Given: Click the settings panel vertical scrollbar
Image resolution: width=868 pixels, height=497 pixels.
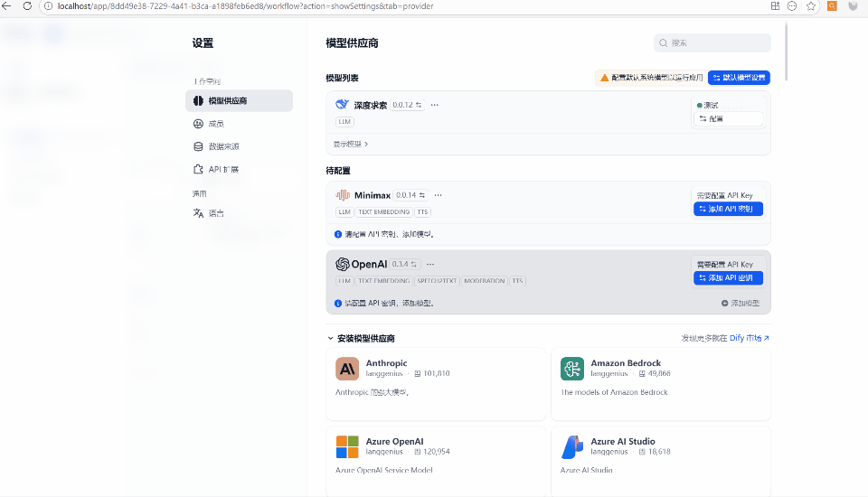Looking at the screenshot, I should 786,52.
